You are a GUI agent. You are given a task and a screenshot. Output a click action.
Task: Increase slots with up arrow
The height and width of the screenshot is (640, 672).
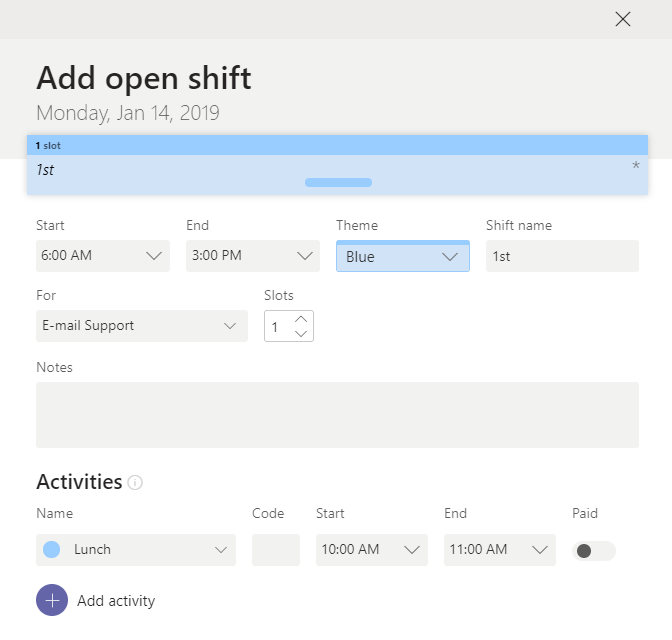click(301, 319)
